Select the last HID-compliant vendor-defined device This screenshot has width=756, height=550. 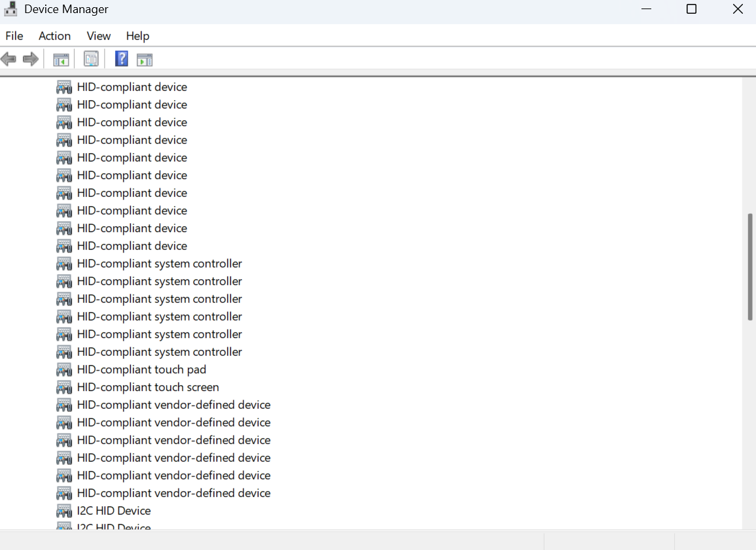pyautogui.click(x=173, y=493)
